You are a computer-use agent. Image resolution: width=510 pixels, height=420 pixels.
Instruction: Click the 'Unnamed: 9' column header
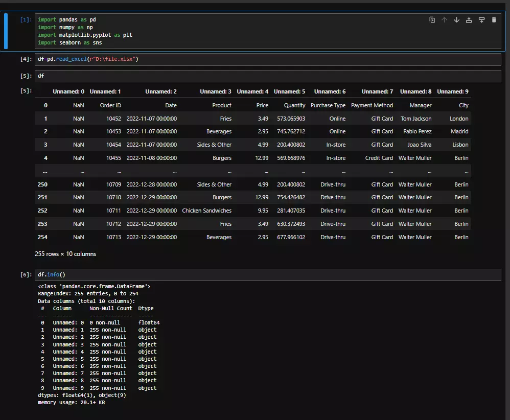[x=452, y=92]
